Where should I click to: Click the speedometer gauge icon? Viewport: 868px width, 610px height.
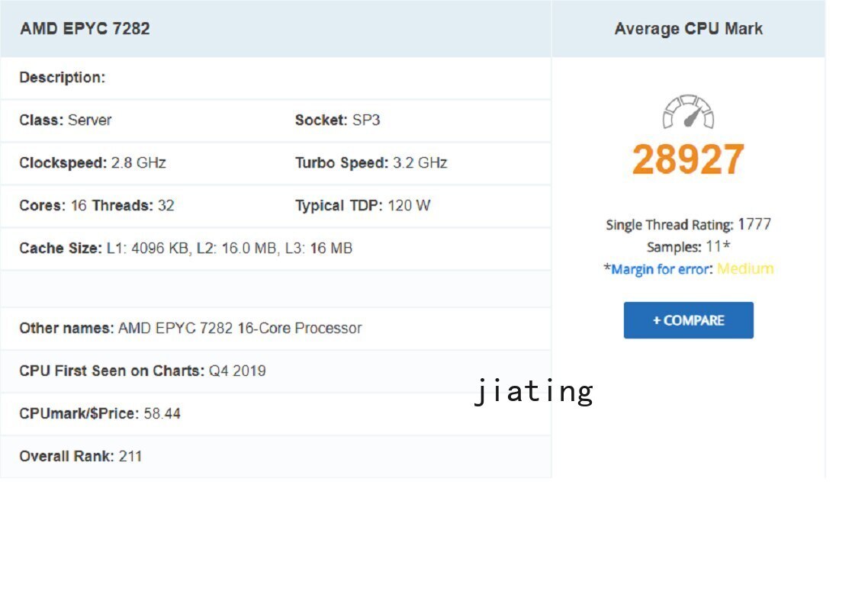click(x=688, y=112)
